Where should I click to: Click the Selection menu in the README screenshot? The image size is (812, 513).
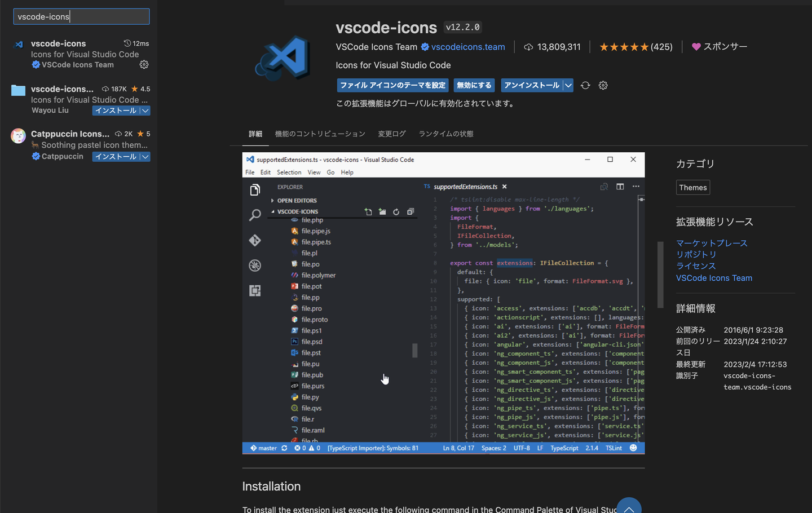tap(289, 173)
